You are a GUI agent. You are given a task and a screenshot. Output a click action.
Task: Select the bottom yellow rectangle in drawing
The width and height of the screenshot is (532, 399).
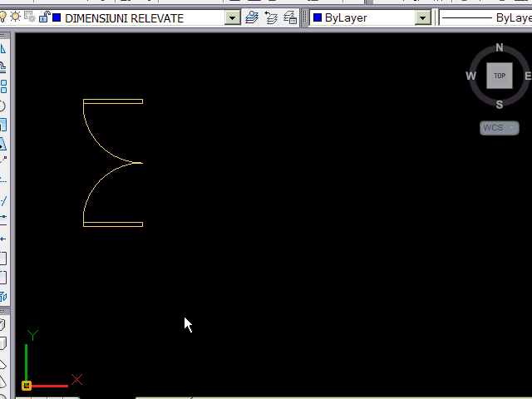pos(113,224)
